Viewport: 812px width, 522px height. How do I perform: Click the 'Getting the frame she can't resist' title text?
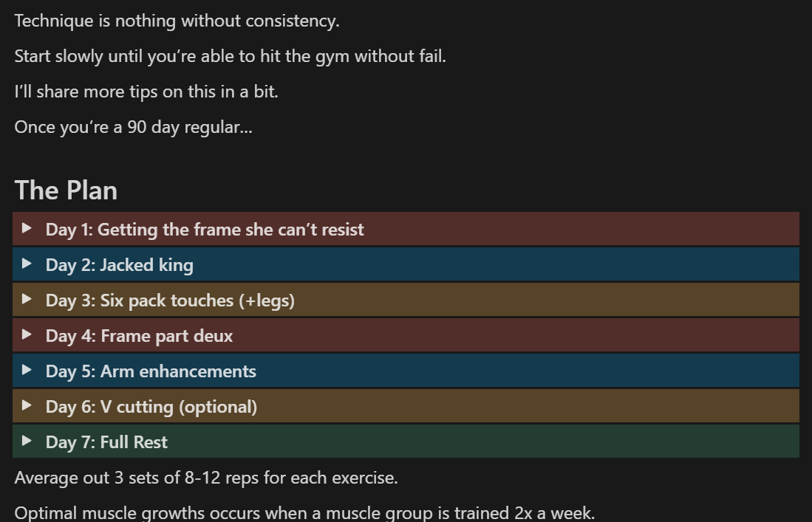pos(231,230)
